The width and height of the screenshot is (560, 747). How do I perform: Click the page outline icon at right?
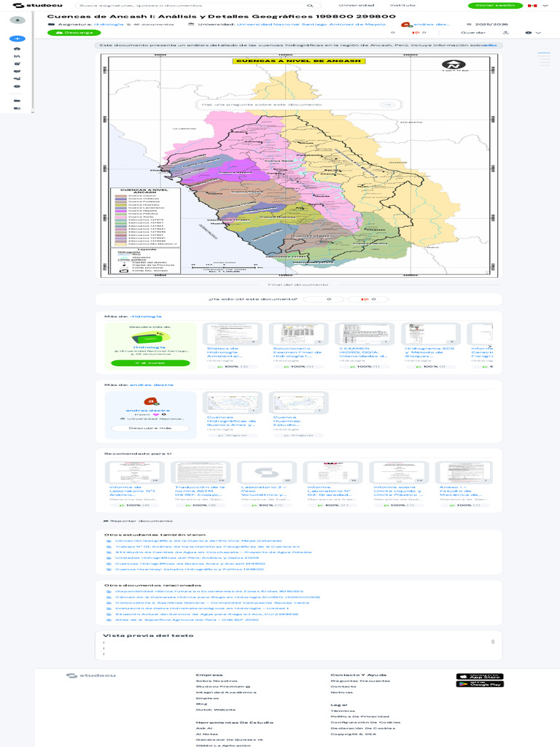click(x=544, y=59)
